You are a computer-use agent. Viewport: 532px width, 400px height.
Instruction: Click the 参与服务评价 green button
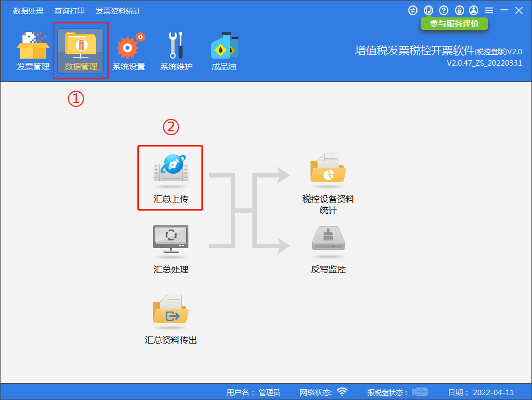454,24
